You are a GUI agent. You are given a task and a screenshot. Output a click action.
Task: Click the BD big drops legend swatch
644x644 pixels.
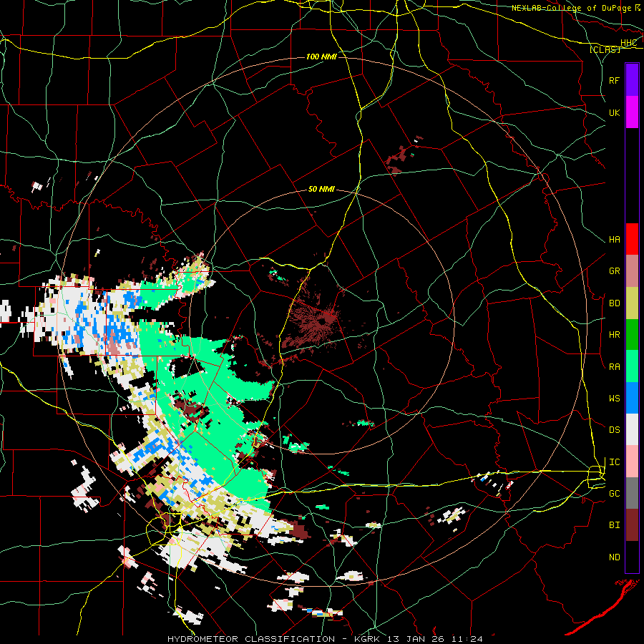tap(632, 303)
